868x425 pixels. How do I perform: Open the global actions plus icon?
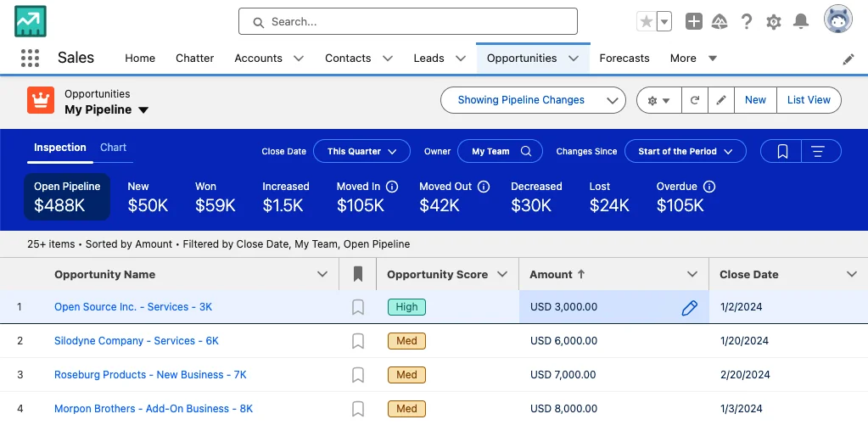693,21
